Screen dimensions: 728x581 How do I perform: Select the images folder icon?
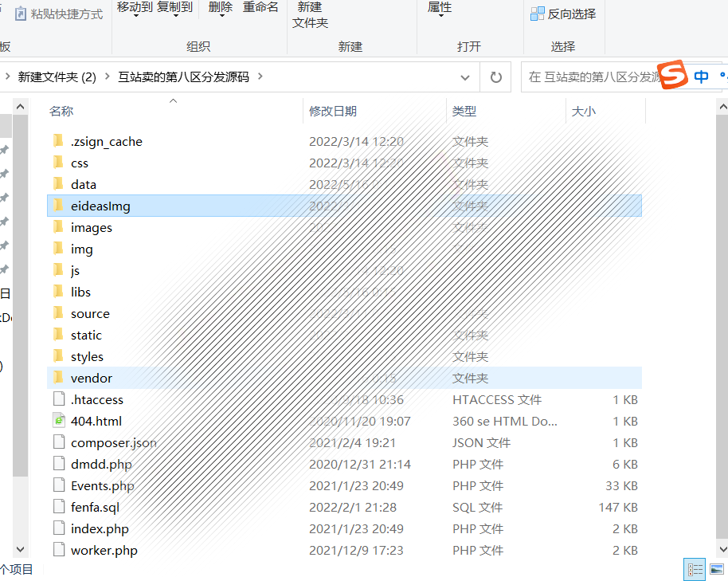[58, 226]
